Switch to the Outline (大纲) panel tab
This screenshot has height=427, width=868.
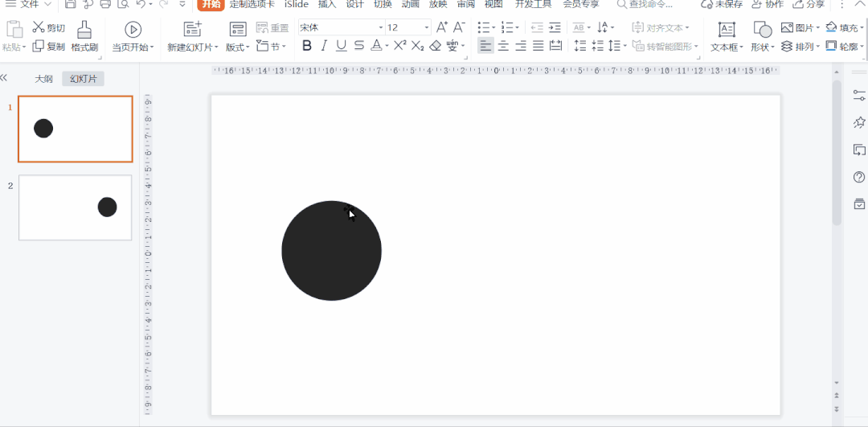coord(43,79)
